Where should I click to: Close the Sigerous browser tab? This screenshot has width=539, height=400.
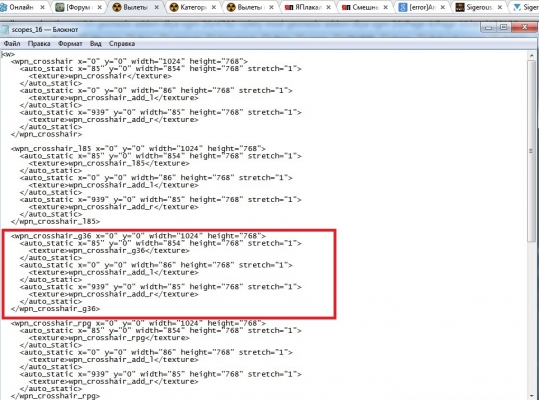coord(499,7)
